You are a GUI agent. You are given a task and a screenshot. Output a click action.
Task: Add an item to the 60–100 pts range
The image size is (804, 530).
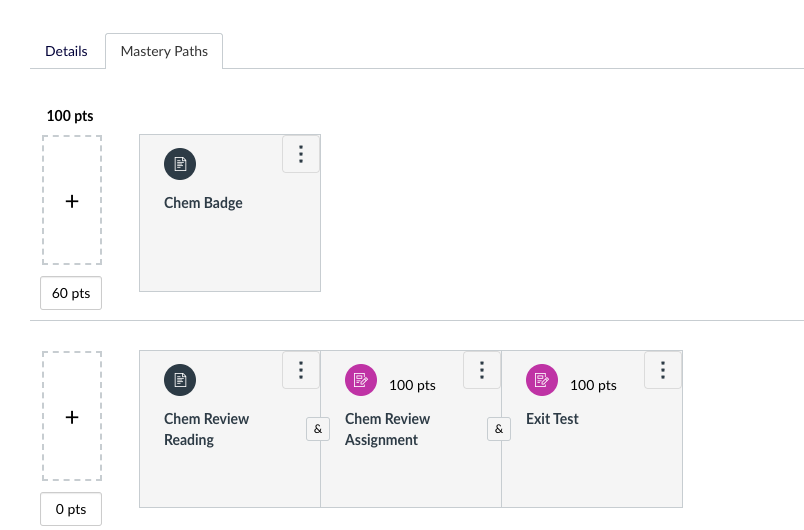tap(72, 201)
